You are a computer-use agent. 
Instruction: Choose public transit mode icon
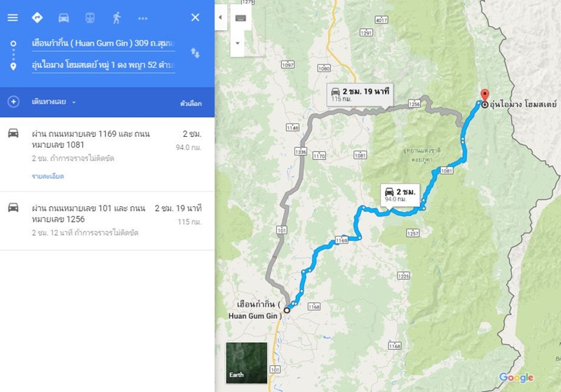coord(90,18)
